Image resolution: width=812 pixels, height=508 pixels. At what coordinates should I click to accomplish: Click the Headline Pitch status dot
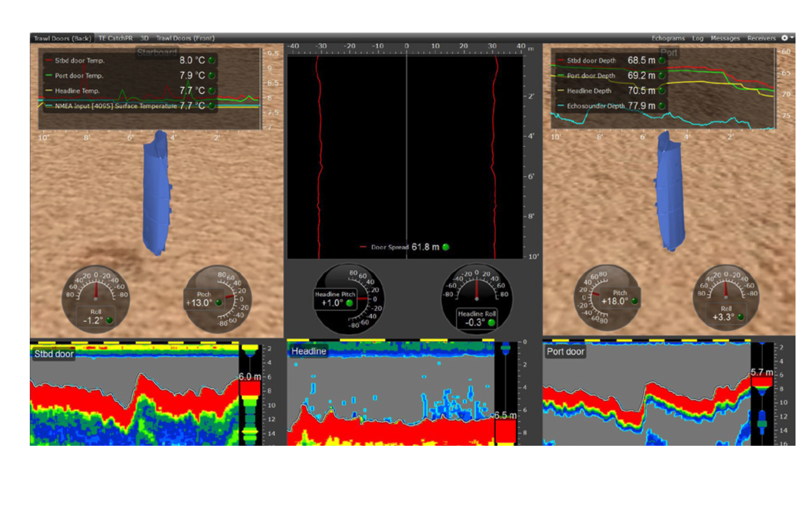coord(349,303)
